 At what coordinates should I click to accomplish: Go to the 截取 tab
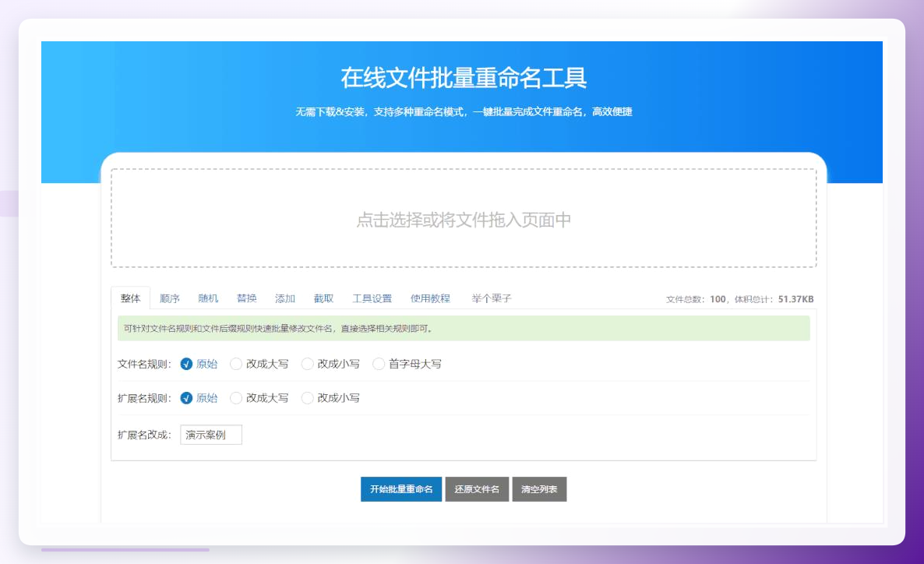click(x=323, y=298)
